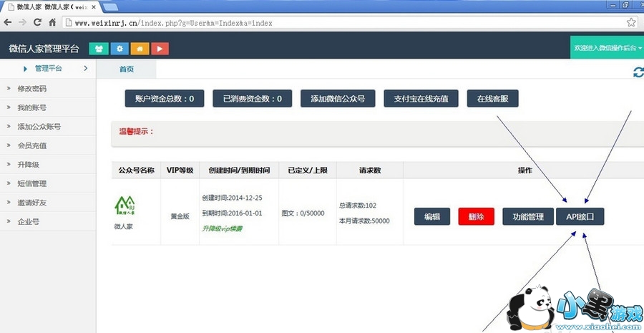Click the 微人家 account name text
Viewport: 644px width, 333px height.
click(x=124, y=226)
